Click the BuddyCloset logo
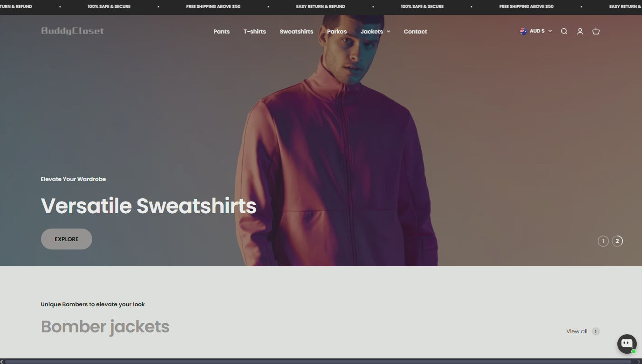This screenshot has height=364, width=642. coord(72,31)
